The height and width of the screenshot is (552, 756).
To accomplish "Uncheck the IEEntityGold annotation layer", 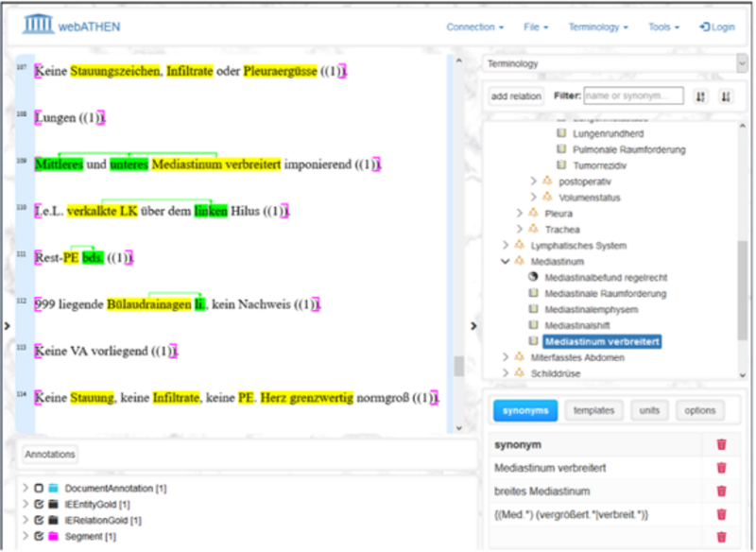I will coord(39,505).
